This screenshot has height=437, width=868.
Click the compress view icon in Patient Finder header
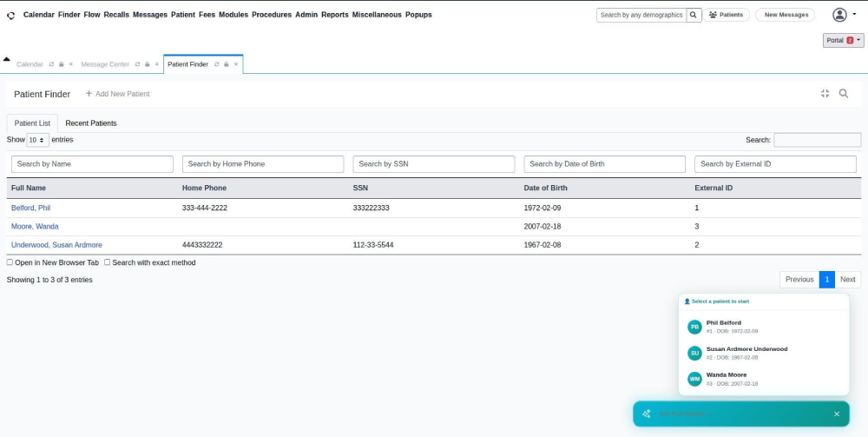pos(825,94)
